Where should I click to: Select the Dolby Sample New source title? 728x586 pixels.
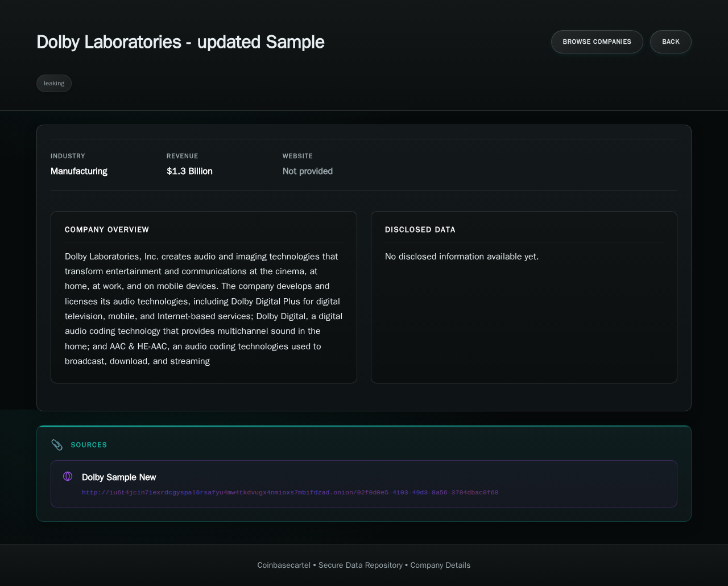point(119,477)
